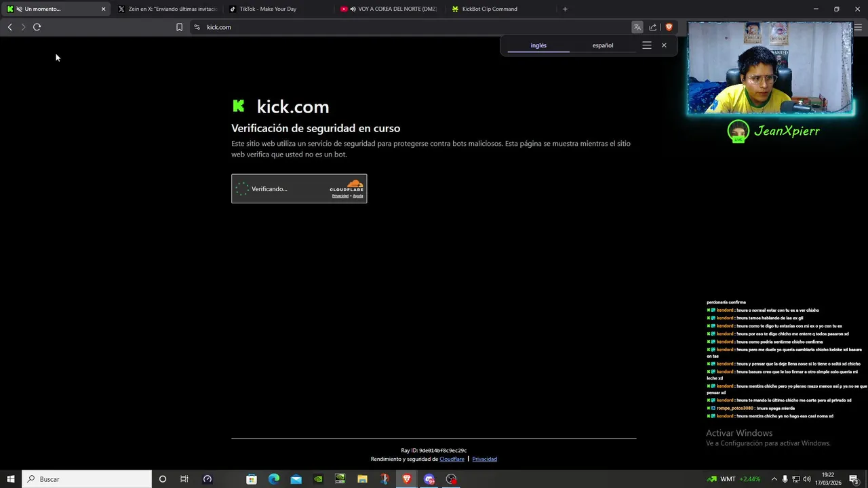
Task: Switch to the Brave browser taskbar icon
Action: 407,479
